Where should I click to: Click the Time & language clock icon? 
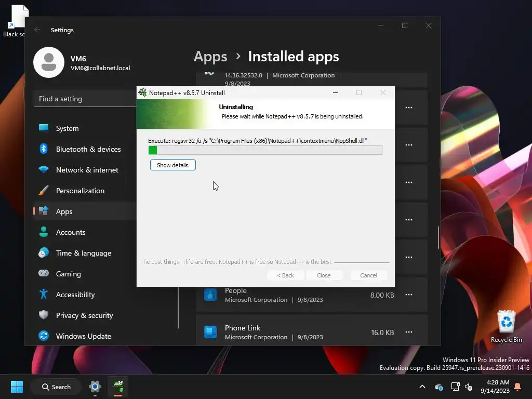coord(44,253)
